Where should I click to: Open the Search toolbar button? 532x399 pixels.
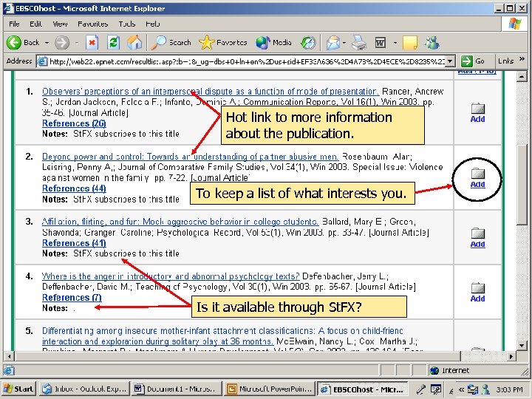[x=171, y=43]
